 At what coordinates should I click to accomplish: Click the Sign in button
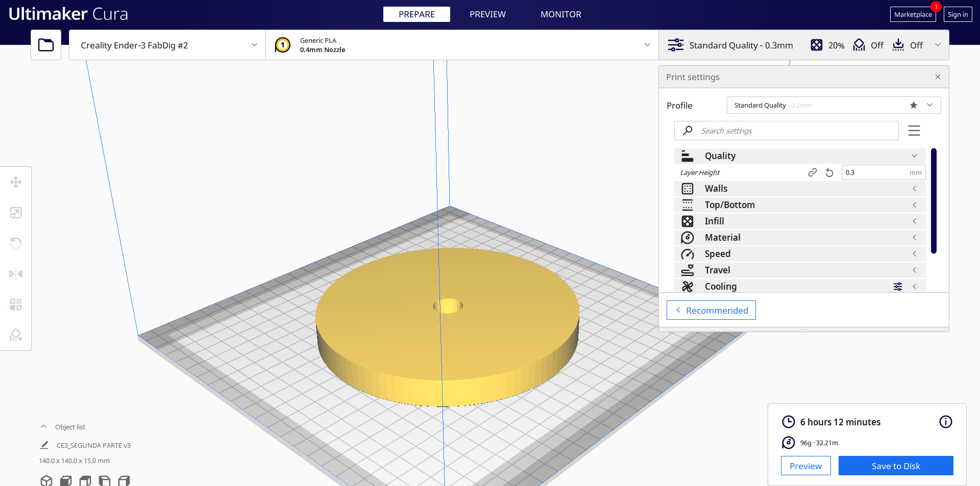point(958,14)
